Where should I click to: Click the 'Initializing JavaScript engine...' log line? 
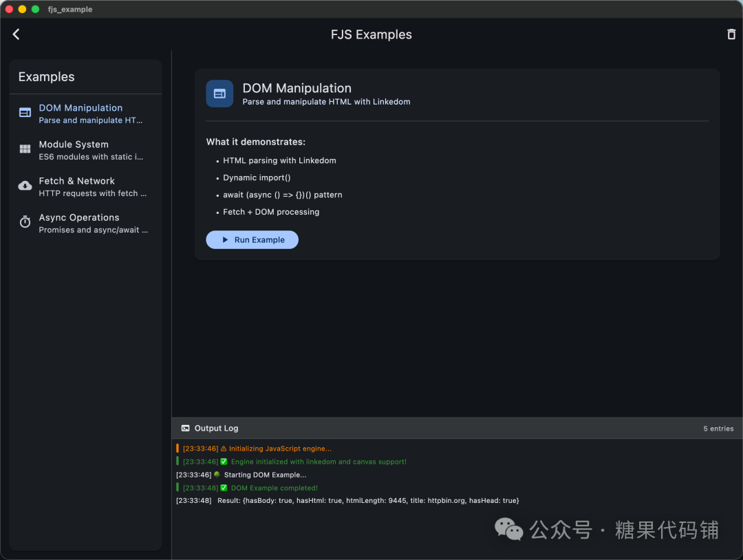tap(280, 449)
